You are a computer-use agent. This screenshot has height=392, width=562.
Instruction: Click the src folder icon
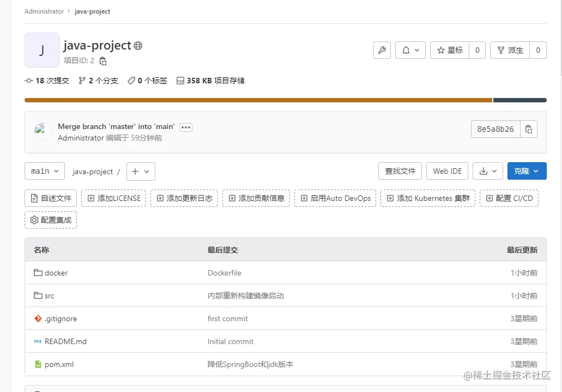(38, 296)
